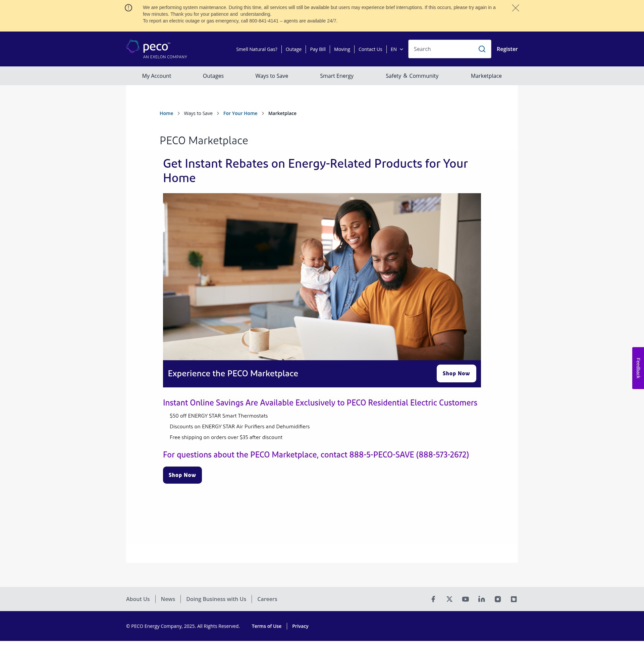Open Privacy footer link
Screen dimensions: 644x649
pos(300,626)
